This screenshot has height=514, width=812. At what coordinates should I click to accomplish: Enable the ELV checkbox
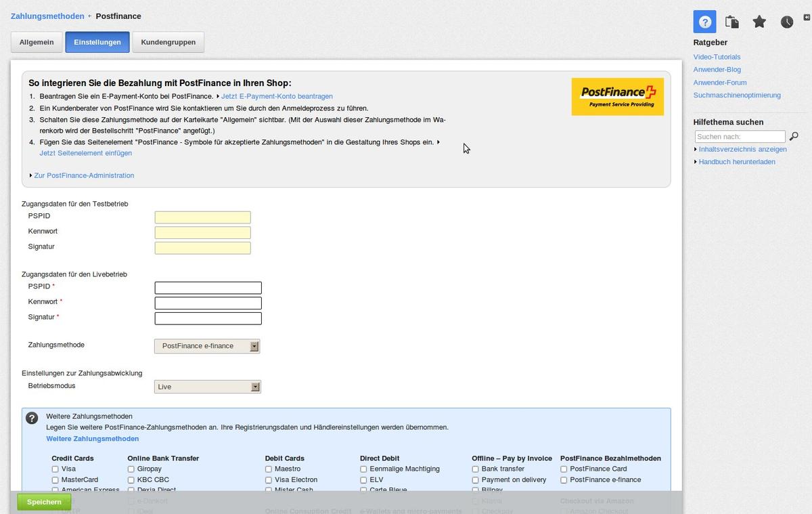click(x=363, y=479)
